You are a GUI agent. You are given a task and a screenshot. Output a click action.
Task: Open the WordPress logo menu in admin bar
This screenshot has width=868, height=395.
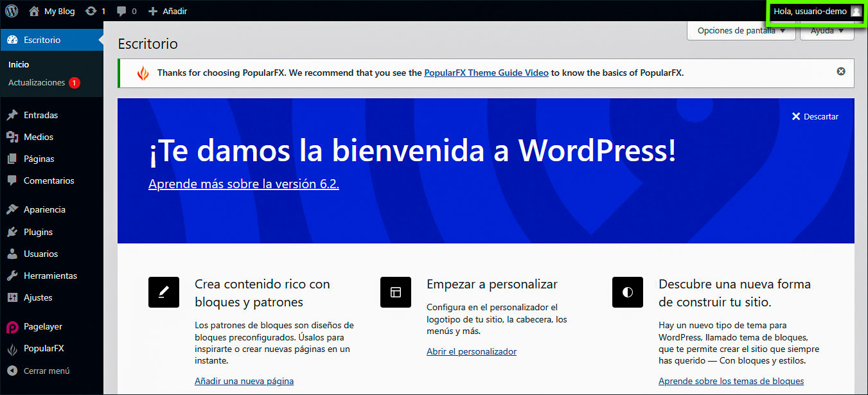tap(13, 11)
